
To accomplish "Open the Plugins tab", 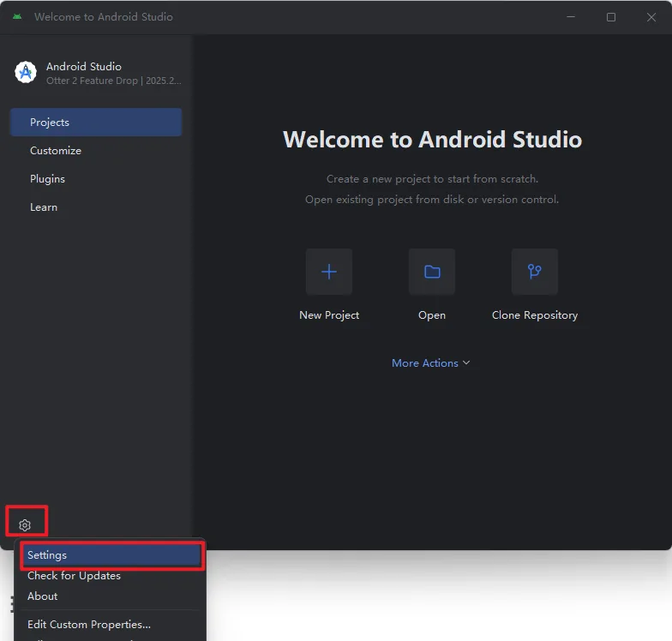I will click(x=96, y=178).
